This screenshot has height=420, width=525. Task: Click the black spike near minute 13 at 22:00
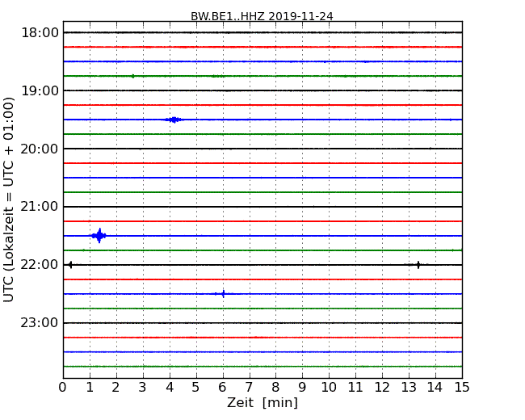(418, 265)
